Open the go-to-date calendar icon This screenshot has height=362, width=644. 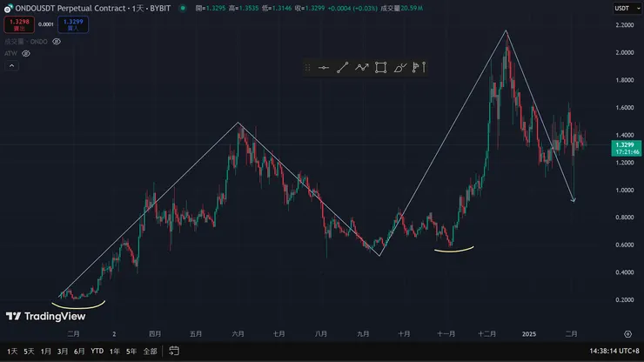click(x=174, y=351)
